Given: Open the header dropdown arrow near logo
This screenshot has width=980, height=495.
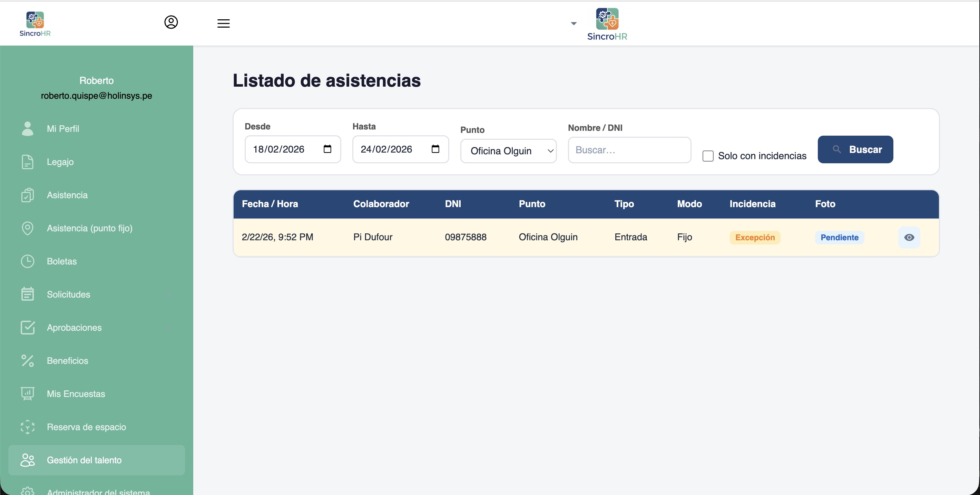Looking at the screenshot, I should coord(574,23).
